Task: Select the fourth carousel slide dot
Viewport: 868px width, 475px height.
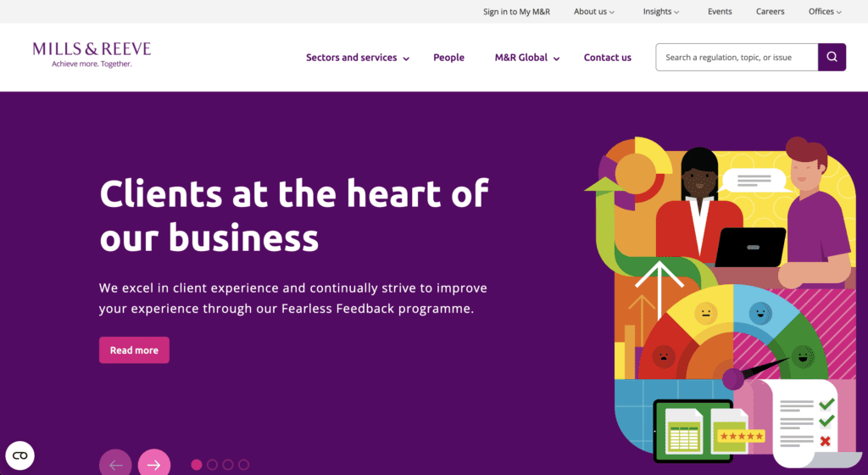Action: pyautogui.click(x=243, y=465)
